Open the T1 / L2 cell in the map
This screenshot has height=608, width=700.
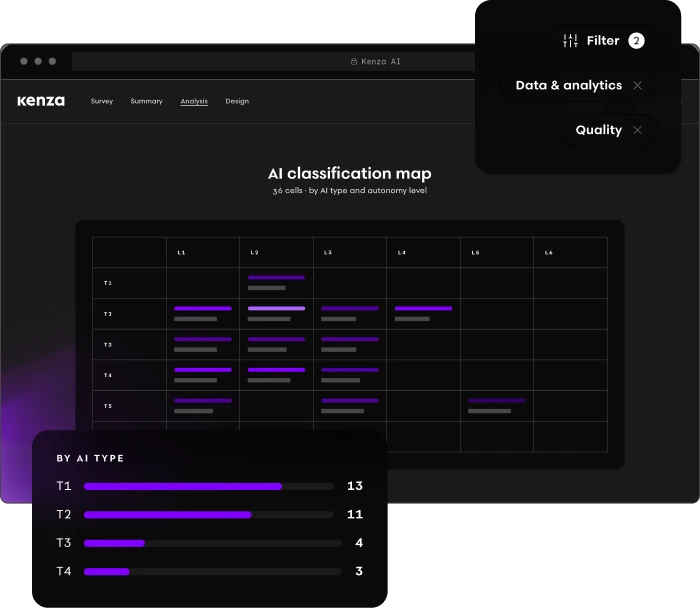tap(276, 283)
